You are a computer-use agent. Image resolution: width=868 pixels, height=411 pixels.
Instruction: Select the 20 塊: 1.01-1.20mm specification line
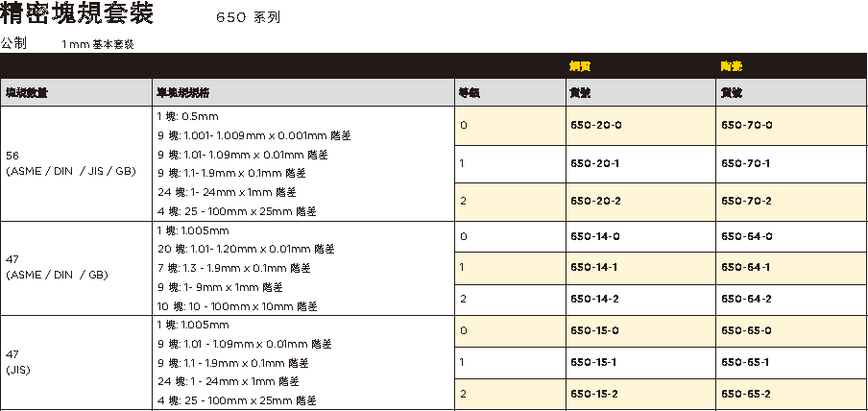tap(247, 250)
